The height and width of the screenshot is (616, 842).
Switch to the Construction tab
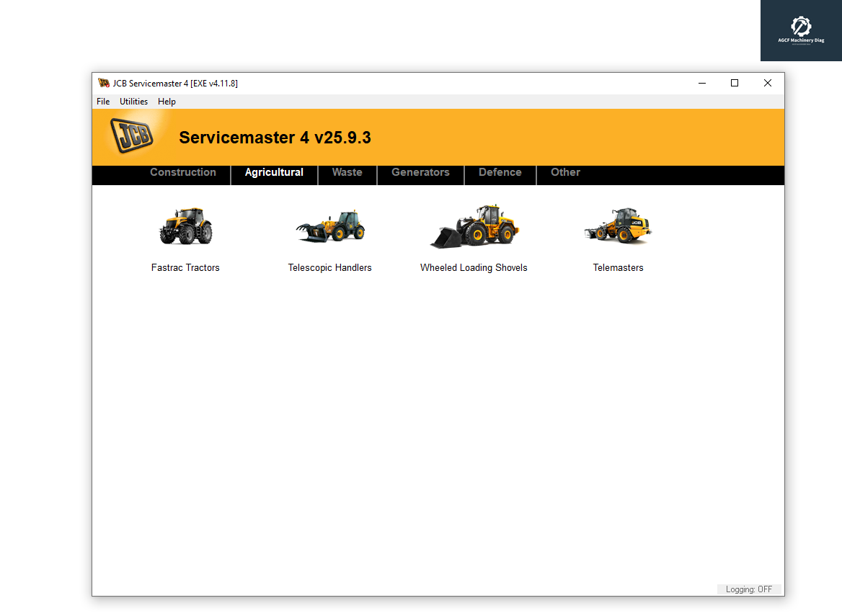(183, 173)
